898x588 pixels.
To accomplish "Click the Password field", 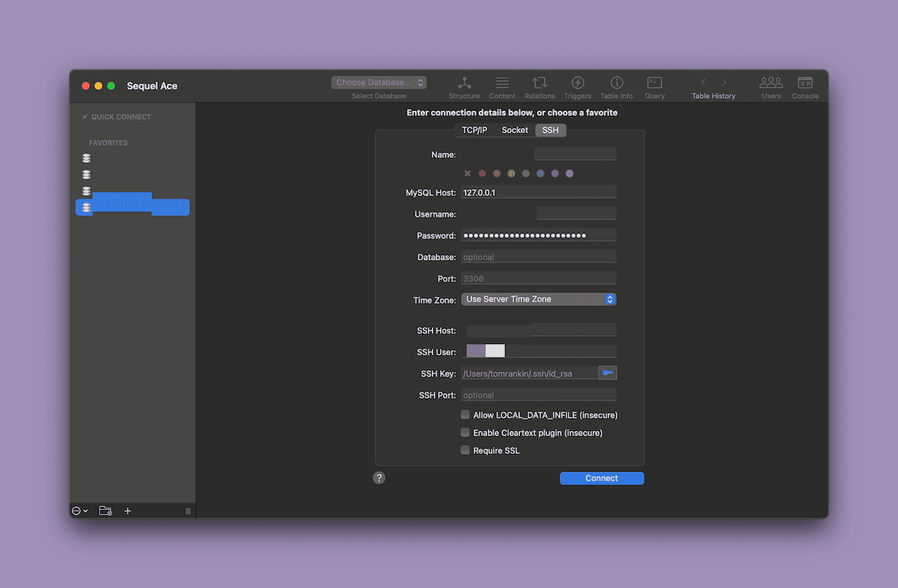I will [539, 236].
